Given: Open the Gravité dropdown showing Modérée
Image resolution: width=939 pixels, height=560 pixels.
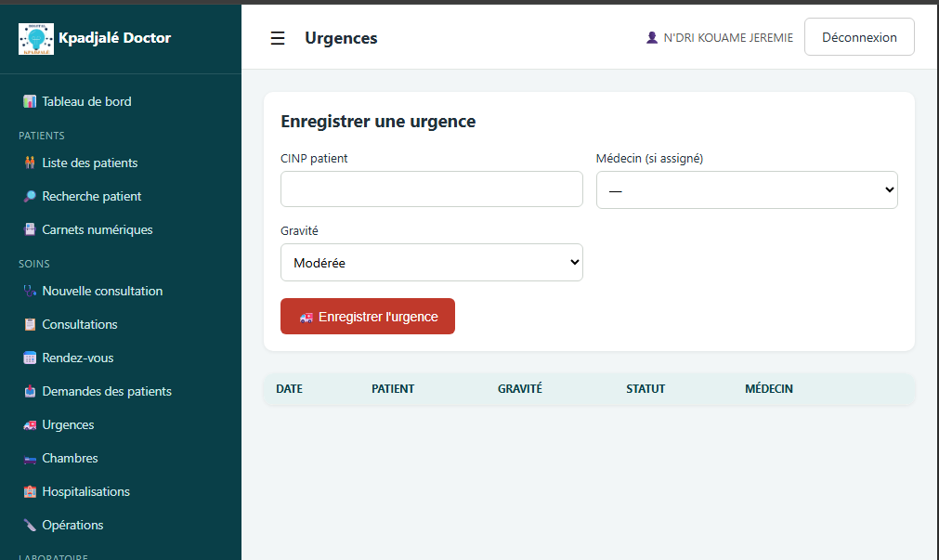Looking at the screenshot, I should [431, 262].
